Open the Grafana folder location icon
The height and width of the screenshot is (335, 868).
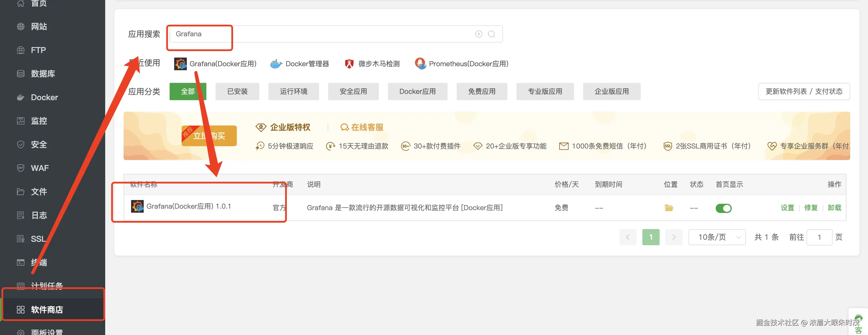(x=669, y=208)
